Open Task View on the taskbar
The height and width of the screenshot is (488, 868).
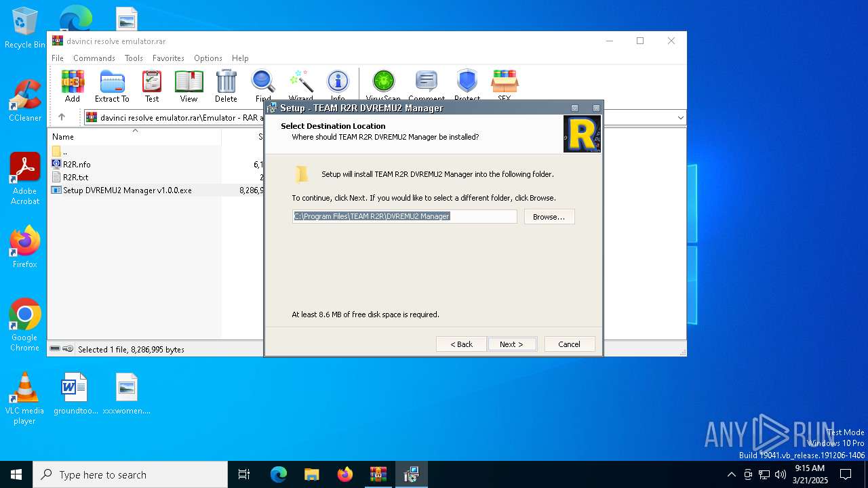[244, 474]
